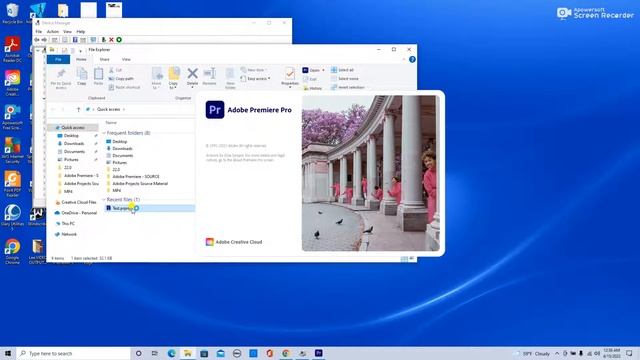640x360 pixels.
Task: Click the Delete ribbon icon
Action: (192, 77)
